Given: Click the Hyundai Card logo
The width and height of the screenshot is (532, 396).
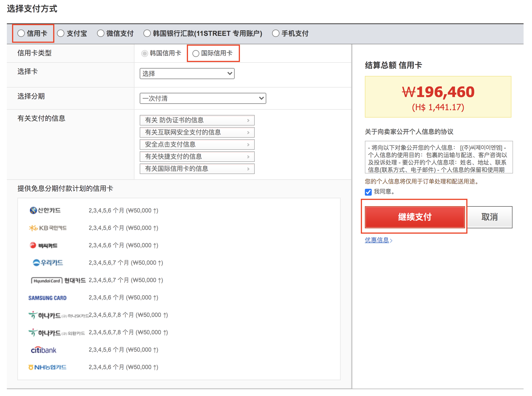Looking at the screenshot, I should [x=58, y=280].
